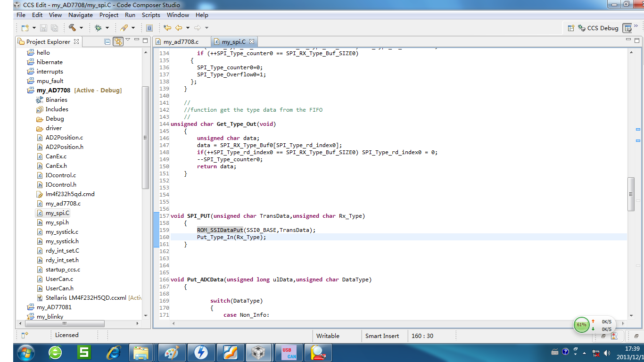The width and height of the screenshot is (644, 362).
Task: Open the Debug dropdown arrow
Action: (x=107, y=28)
